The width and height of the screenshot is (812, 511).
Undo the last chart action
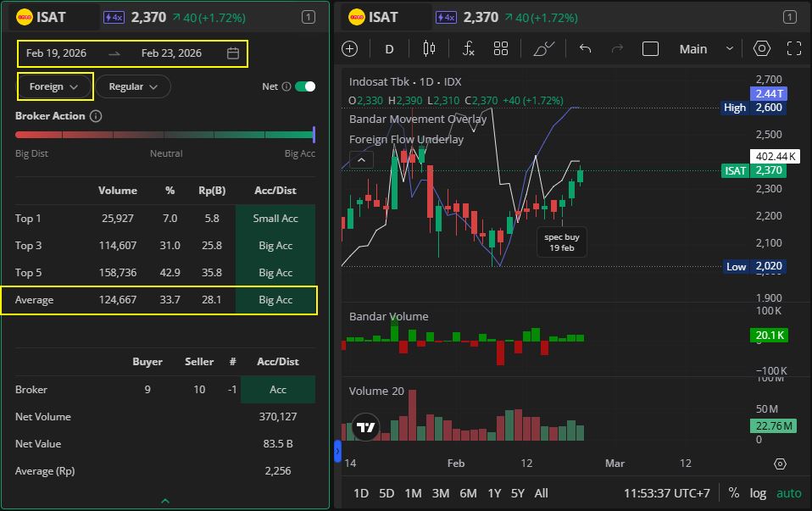tap(585, 48)
